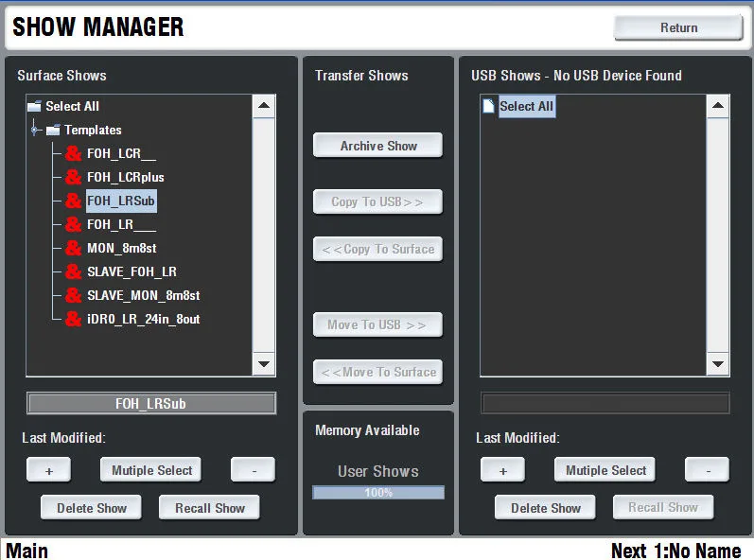
Task: Click the Move To USB button
Action: pos(378,325)
